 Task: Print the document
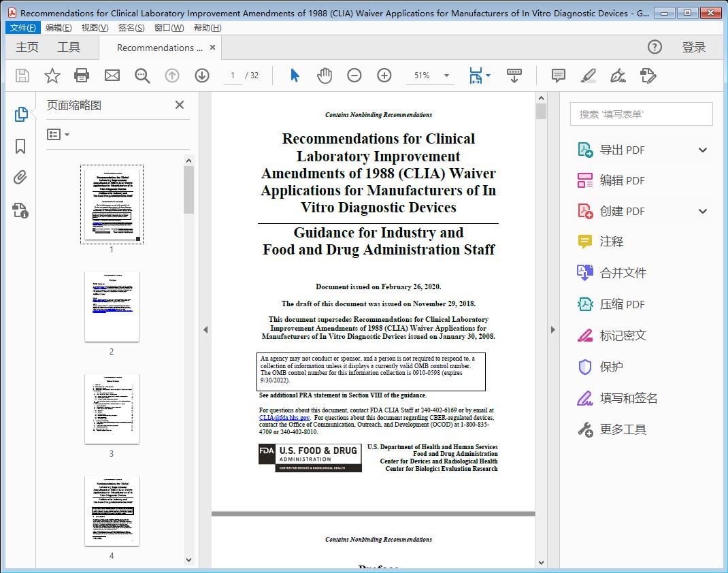(82, 76)
